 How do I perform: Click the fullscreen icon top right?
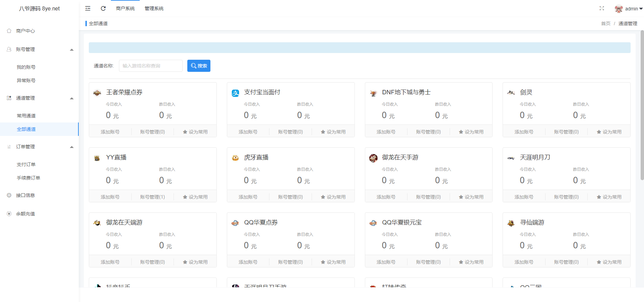[602, 8]
